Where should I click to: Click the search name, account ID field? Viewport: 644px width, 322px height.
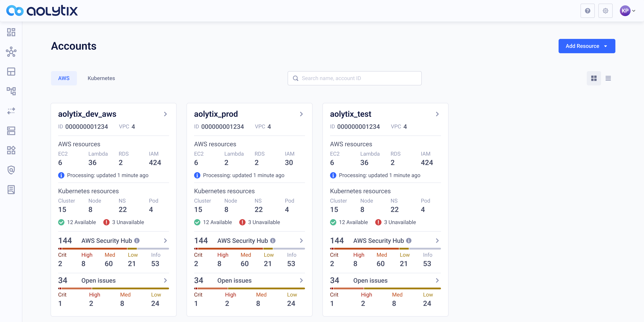(355, 78)
